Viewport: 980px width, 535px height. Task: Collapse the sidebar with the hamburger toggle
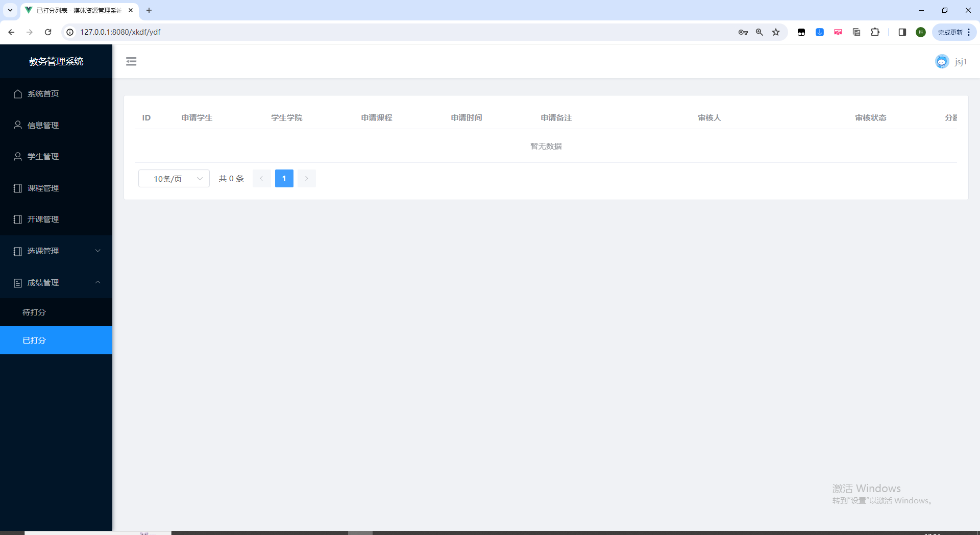[x=131, y=61]
